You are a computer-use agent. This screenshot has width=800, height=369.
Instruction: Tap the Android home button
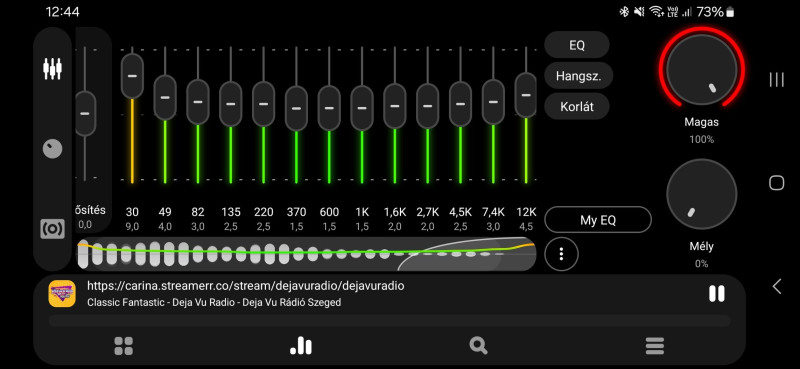click(777, 183)
